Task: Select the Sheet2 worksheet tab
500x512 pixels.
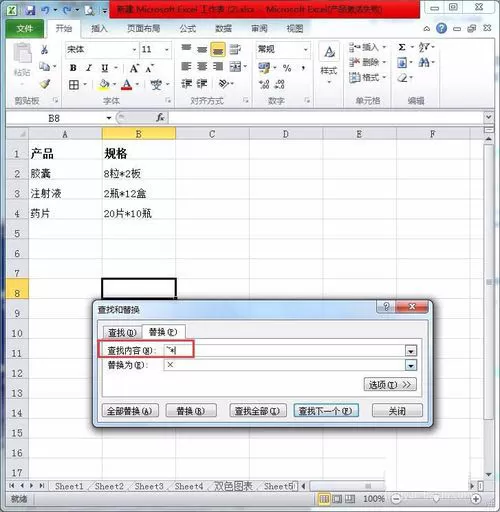Action: (109, 486)
